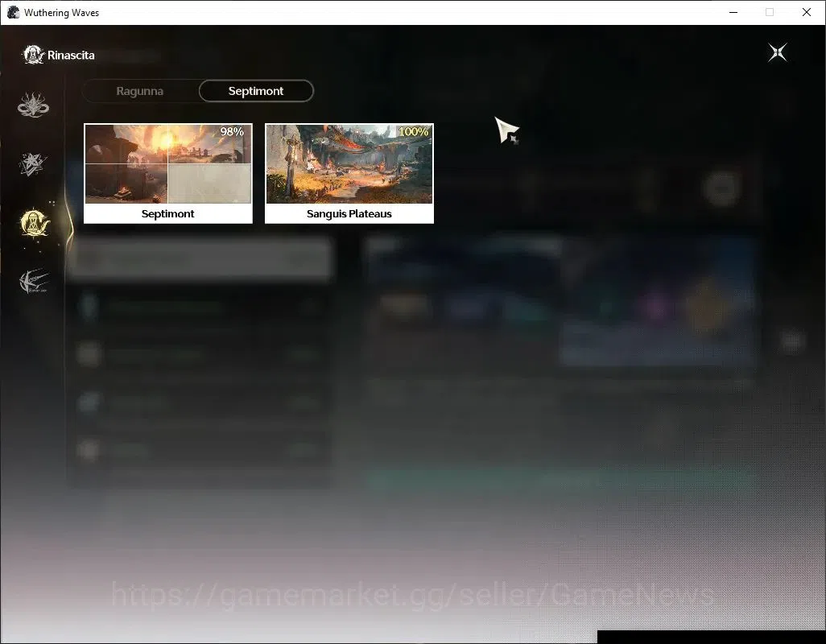Click the gamemarket.gg watermark URL
The width and height of the screenshot is (826, 644).
413,596
